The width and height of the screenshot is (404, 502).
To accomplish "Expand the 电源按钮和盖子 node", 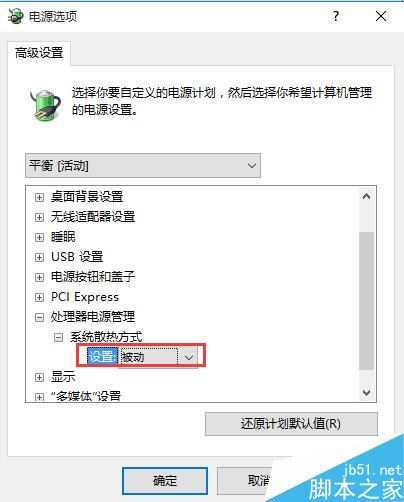I will click(39, 277).
